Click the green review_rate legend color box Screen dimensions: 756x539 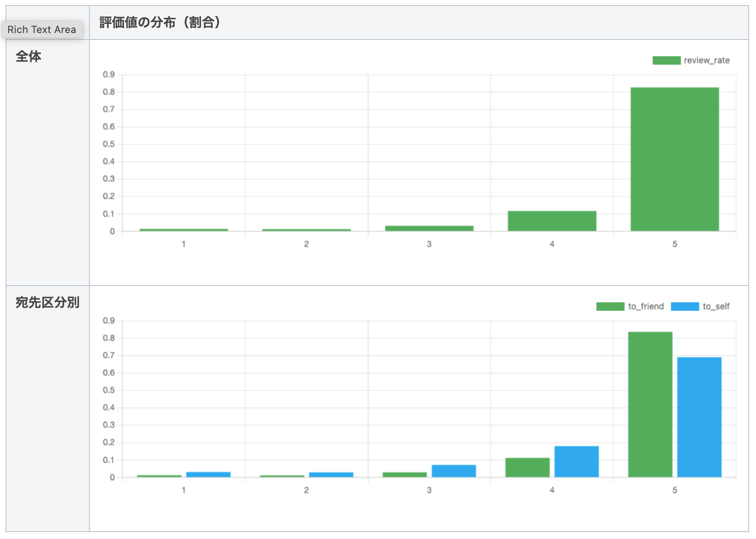coord(666,60)
